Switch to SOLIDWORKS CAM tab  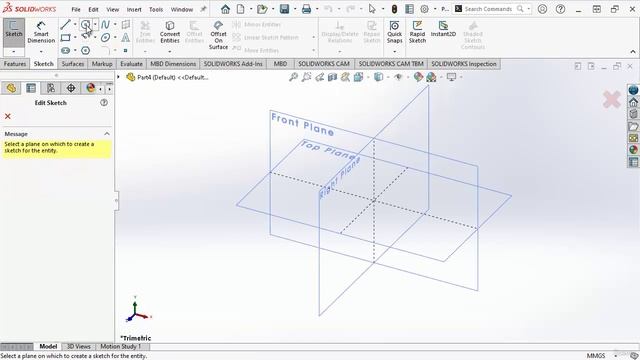click(x=324, y=64)
